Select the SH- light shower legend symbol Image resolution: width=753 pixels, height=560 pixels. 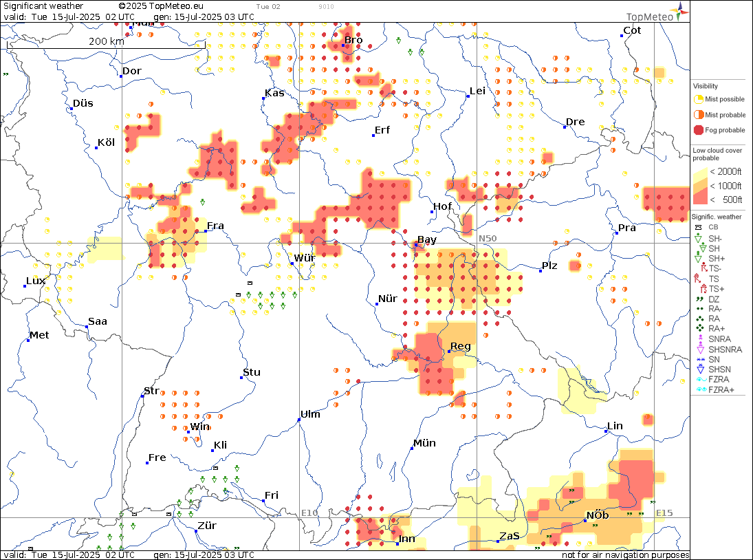pyautogui.click(x=699, y=238)
